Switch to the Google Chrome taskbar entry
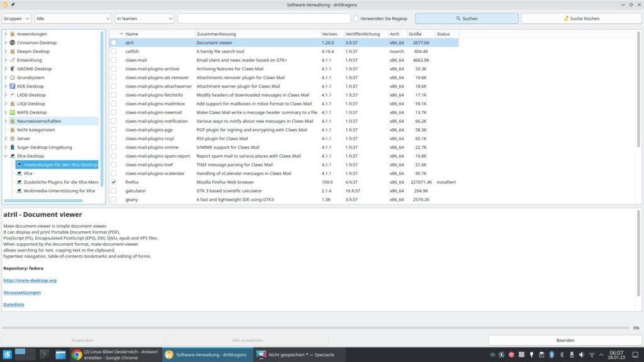Screen dimensions: 644x362 115,354
